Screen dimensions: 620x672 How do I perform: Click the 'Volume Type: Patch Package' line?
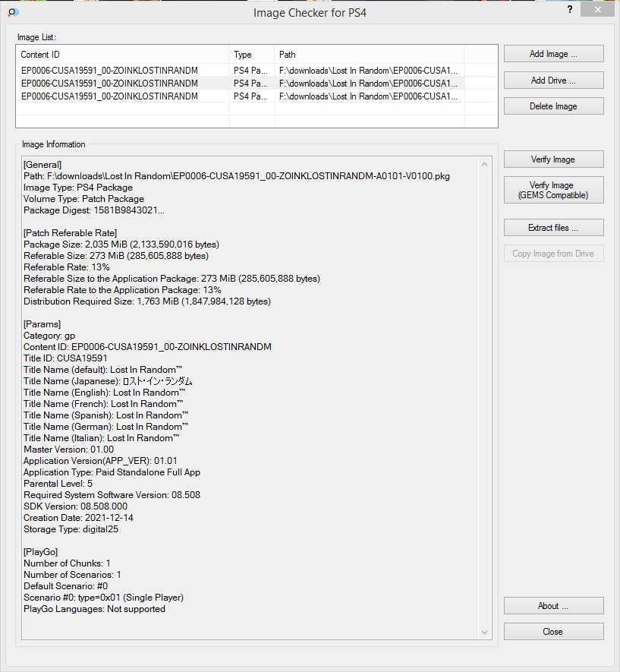coord(83,199)
